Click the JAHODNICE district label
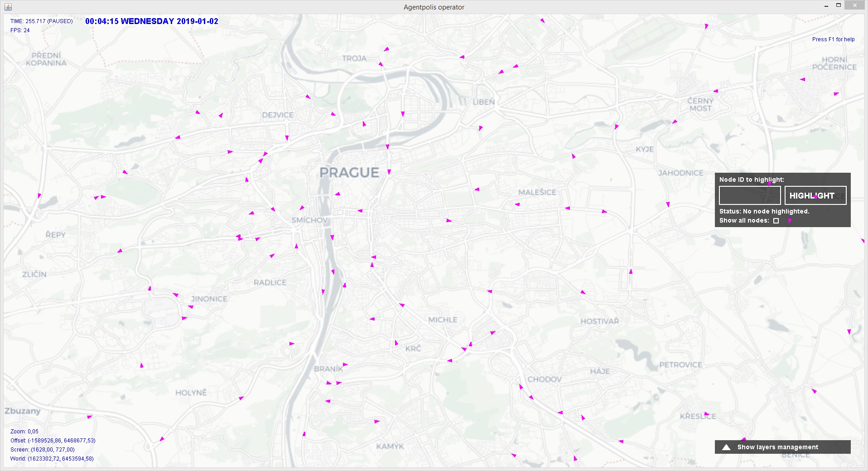The width and height of the screenshot is (868, 471). click(681, 173)
